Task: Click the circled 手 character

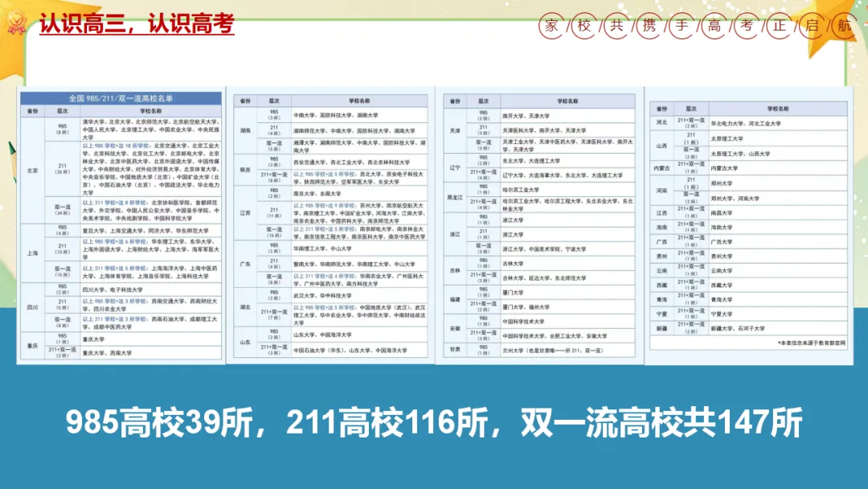Action: tap(682, 26)
